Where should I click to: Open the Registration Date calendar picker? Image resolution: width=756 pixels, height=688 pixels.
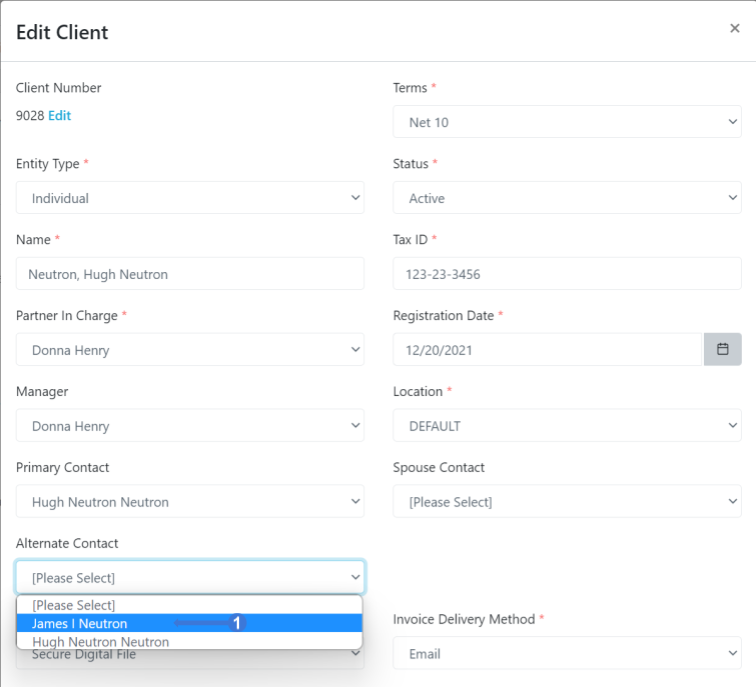pyautogui.click(x=722, y=349)
